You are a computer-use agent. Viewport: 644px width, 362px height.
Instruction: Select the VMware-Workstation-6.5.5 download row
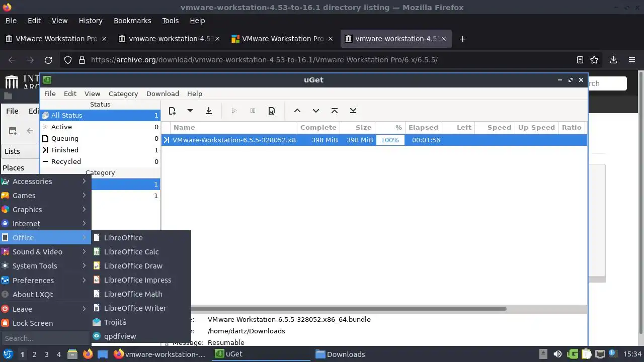tap(374, 140)
